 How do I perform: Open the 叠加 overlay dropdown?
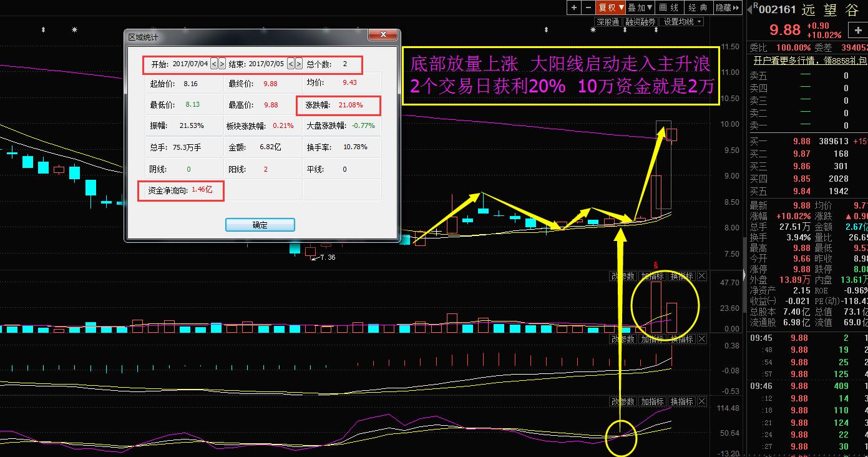[x=640, y=7]
